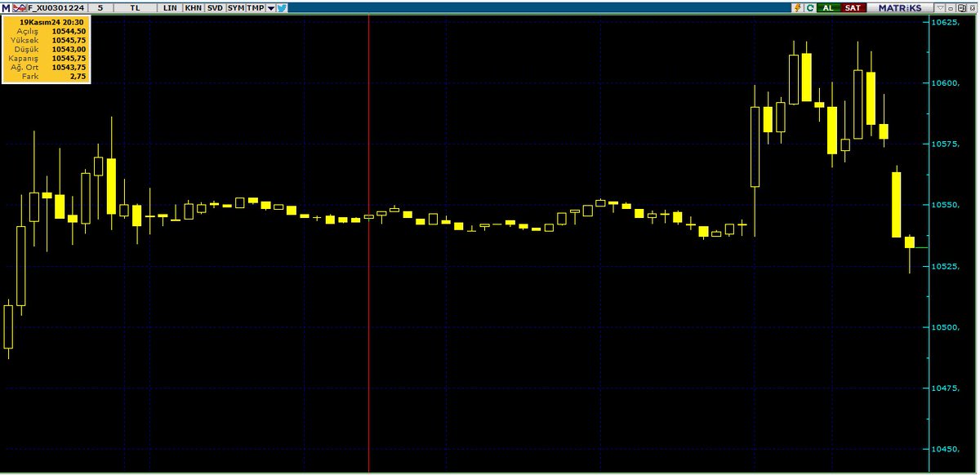The width and height of the screenshot is (980, 475).
Task: Click the KHN toolbar button
Action: tap(194, 8)
